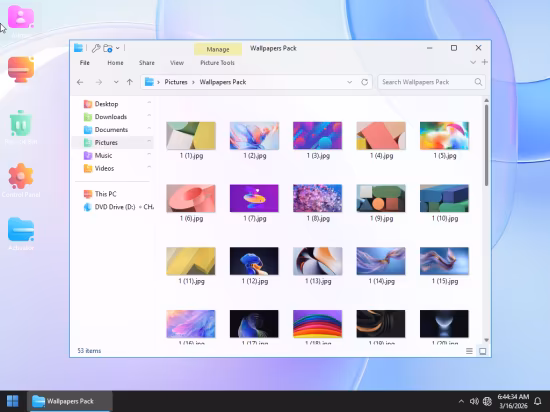Select DVD Drive (D:) in navigation pane
Image resolution: width=550 pixels, height=412 pixels.
119,207
